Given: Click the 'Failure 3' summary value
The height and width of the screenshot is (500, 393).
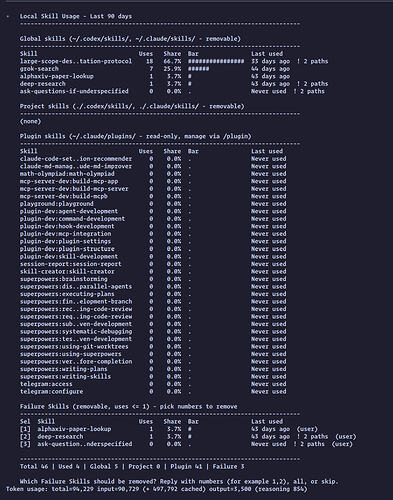Looking at the screenshot, I should coord(228,467).
